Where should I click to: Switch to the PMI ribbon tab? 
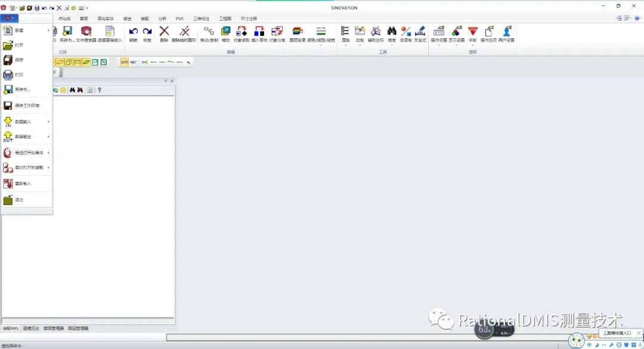coord(179,18)
